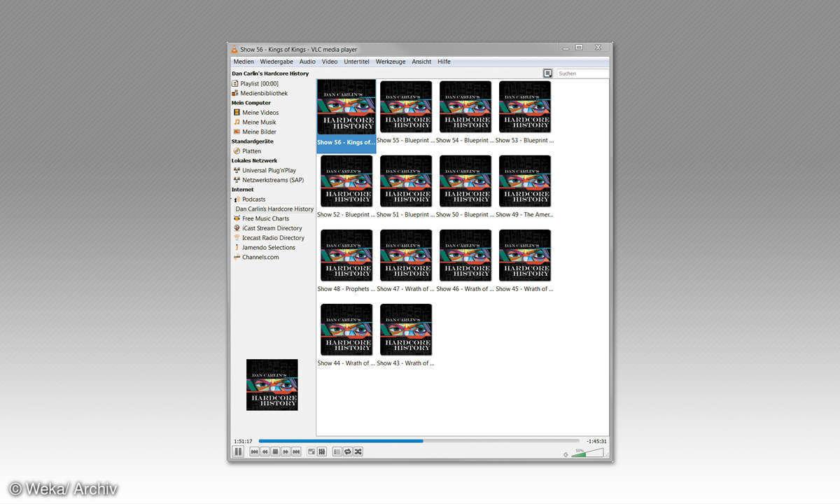This screenshot has height=504, width=840.
Task: Click elapsed time 1:51:17 label
Action: click(243, 441)
